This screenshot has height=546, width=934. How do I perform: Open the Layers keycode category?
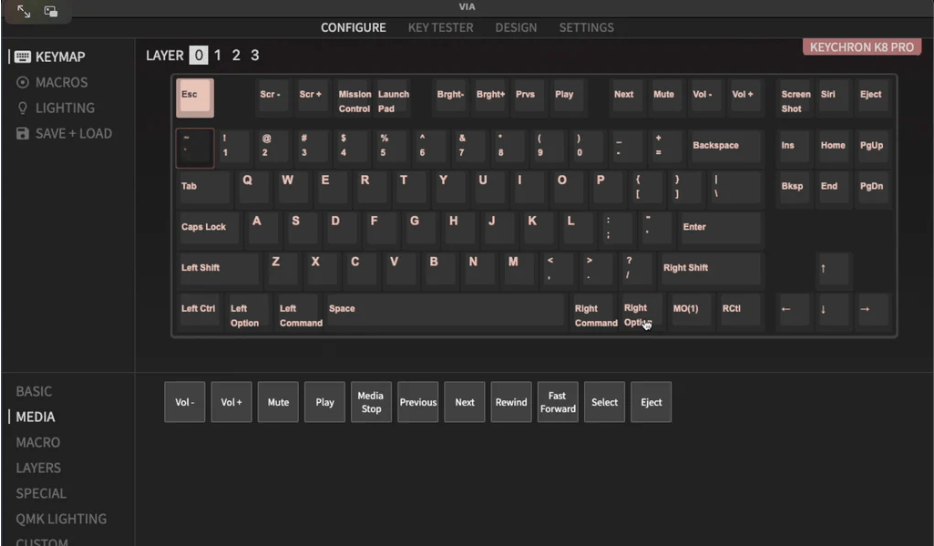(x=38, y=468)
